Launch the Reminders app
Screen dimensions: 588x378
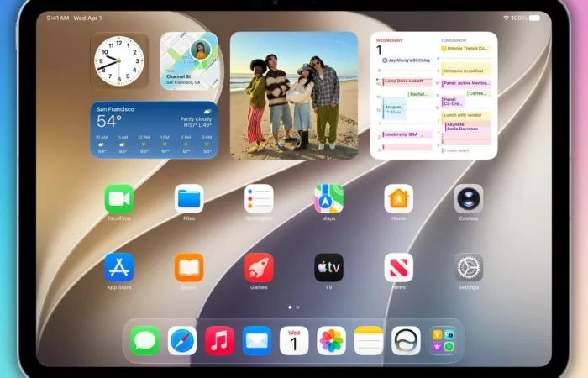[x=259, y=199]
